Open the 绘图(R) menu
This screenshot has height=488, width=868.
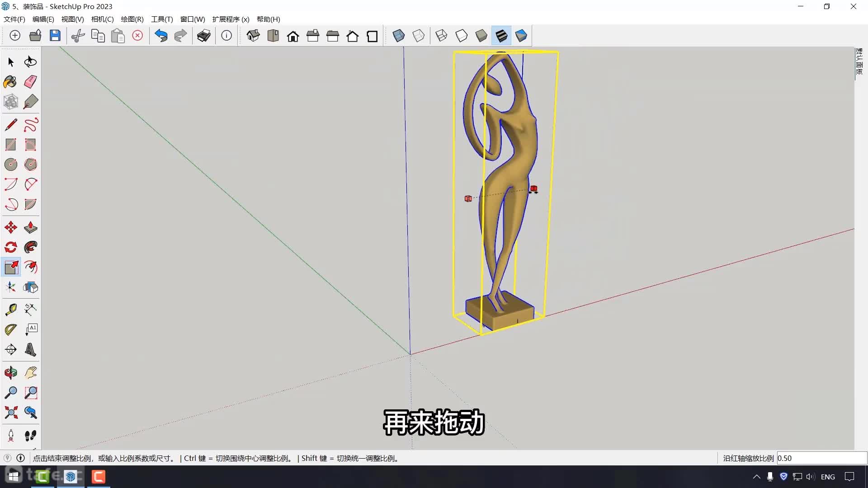132,19
